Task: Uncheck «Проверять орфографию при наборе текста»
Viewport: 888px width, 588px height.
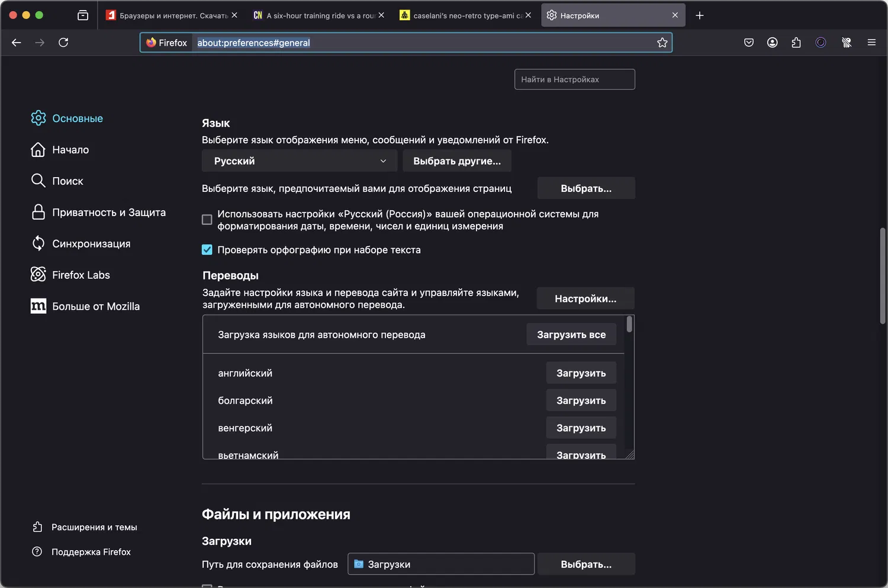Action: pyautogui.click(x=207, y=250)
